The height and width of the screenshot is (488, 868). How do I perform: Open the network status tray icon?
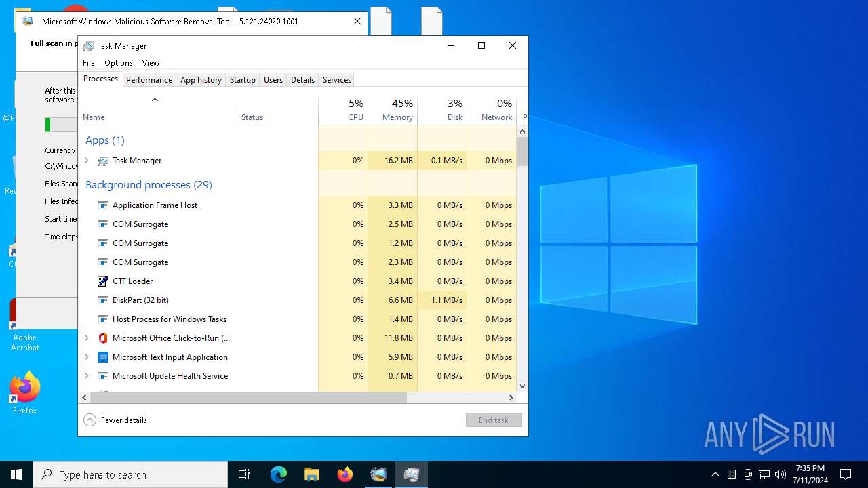tap(764, 474)
